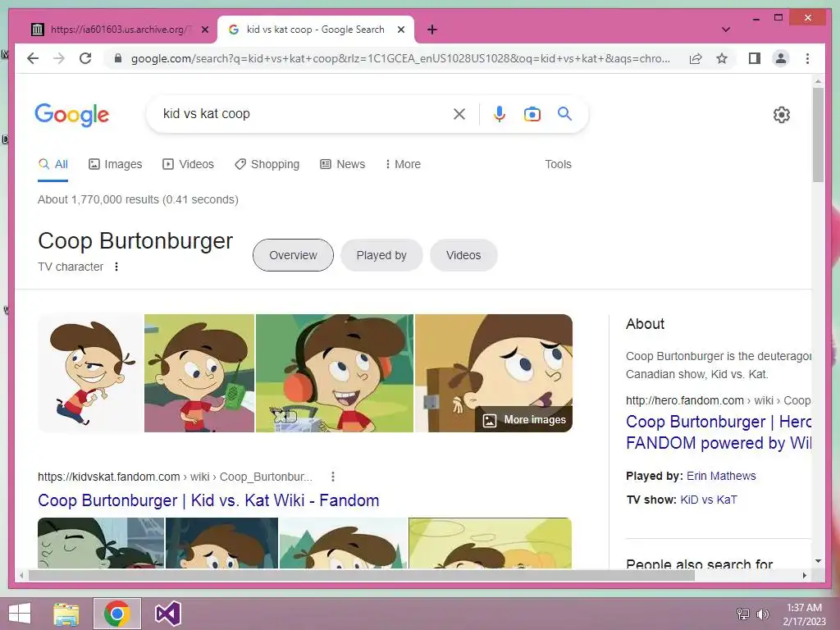Open the Hero Fandom Coop Burtonburger link
The image size is (840, 630).
[x=719, y=431]
